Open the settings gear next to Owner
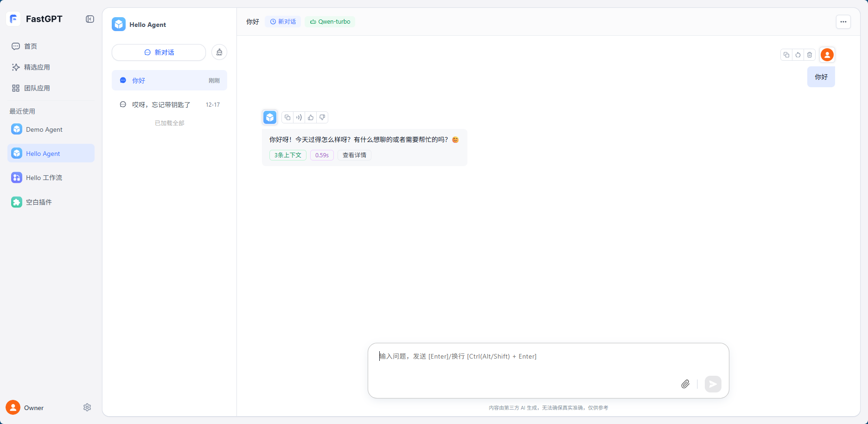The width and height of the screenshot is (868, 424). [x=87, y=407]
